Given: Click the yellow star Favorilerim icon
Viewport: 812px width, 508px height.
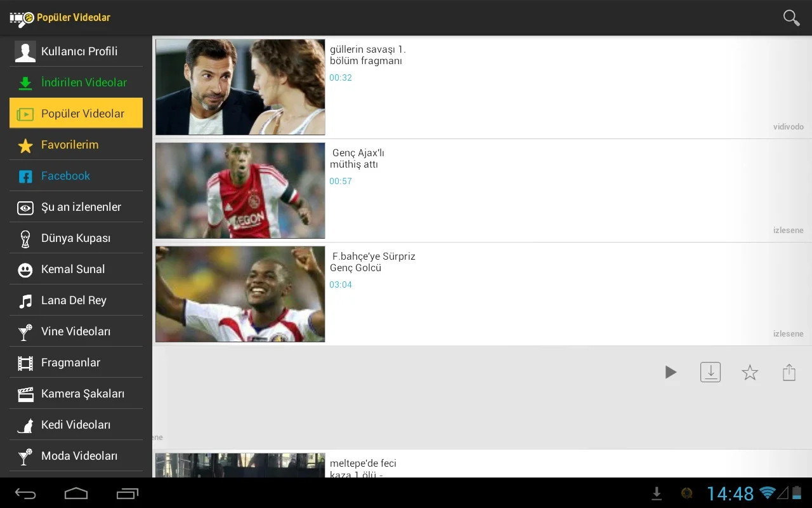Looking at the screenshot, I should 25,146.
